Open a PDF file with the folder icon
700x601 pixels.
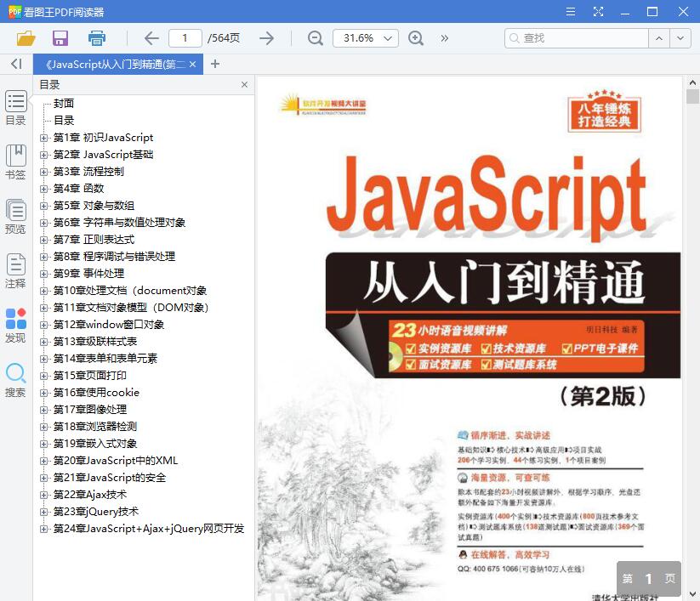tap(26, 38)
